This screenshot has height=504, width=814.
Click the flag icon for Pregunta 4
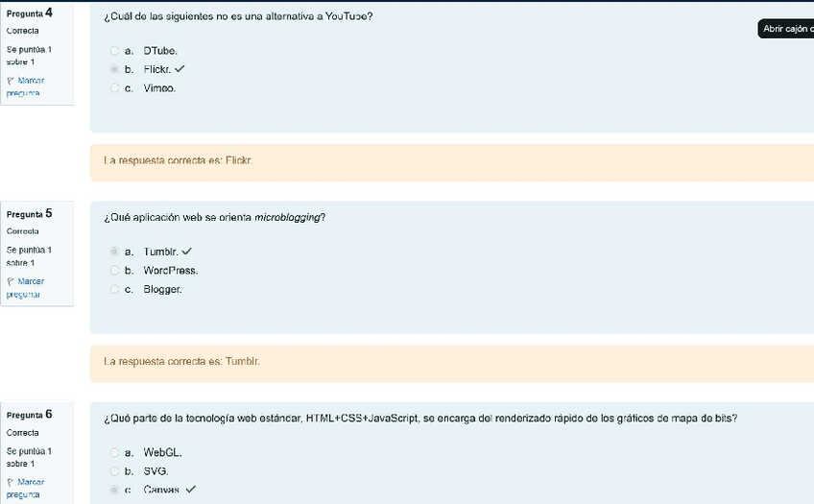click(11, 81)
